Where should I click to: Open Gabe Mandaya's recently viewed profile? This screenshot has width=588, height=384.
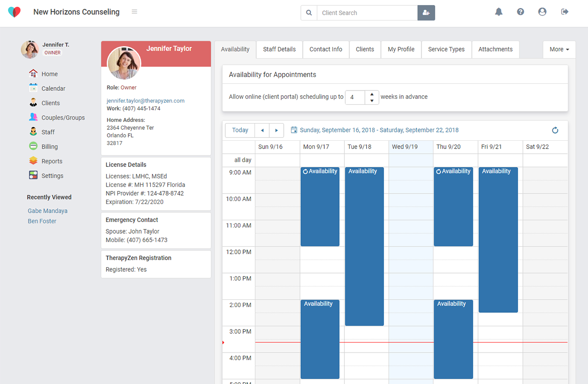(47, 211)
